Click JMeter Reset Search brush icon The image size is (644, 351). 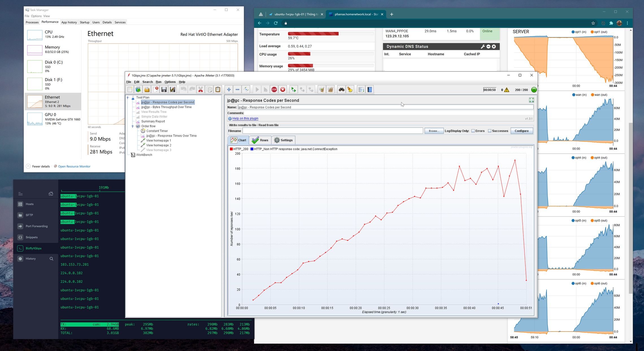point(350,90)
